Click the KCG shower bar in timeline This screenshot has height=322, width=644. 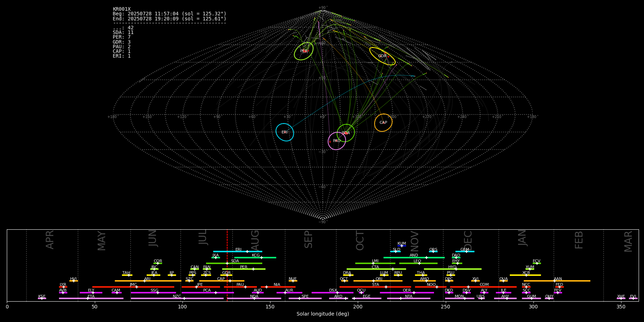pyautogui.click(x=255, y=258)
